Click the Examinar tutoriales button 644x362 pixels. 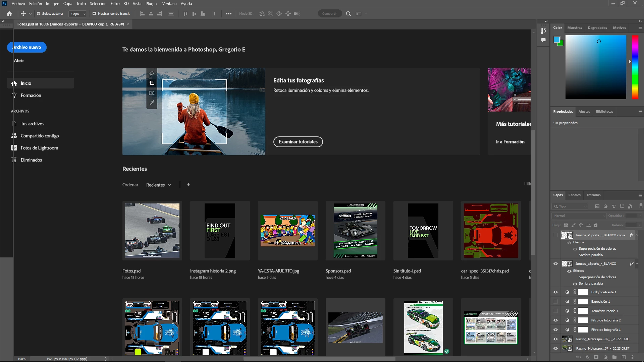tap(298, 142)
